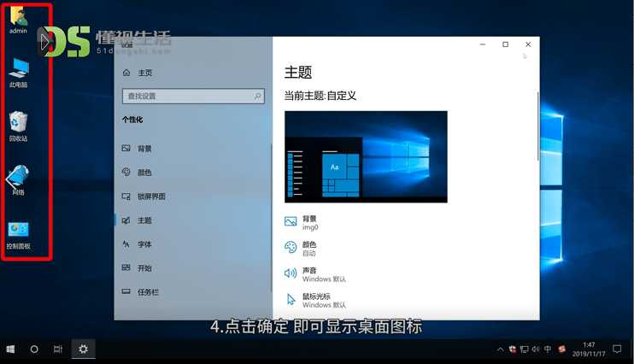This screenshot has height=364, width=634.
Task: Click the Sogou input method tray icon
Action: tap(561, 349)
